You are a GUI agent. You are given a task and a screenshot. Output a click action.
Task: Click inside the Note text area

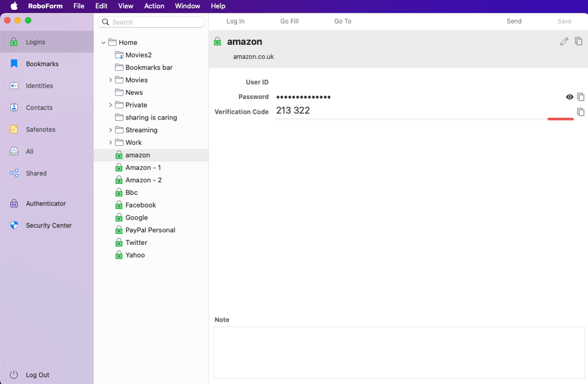point(399,352)
